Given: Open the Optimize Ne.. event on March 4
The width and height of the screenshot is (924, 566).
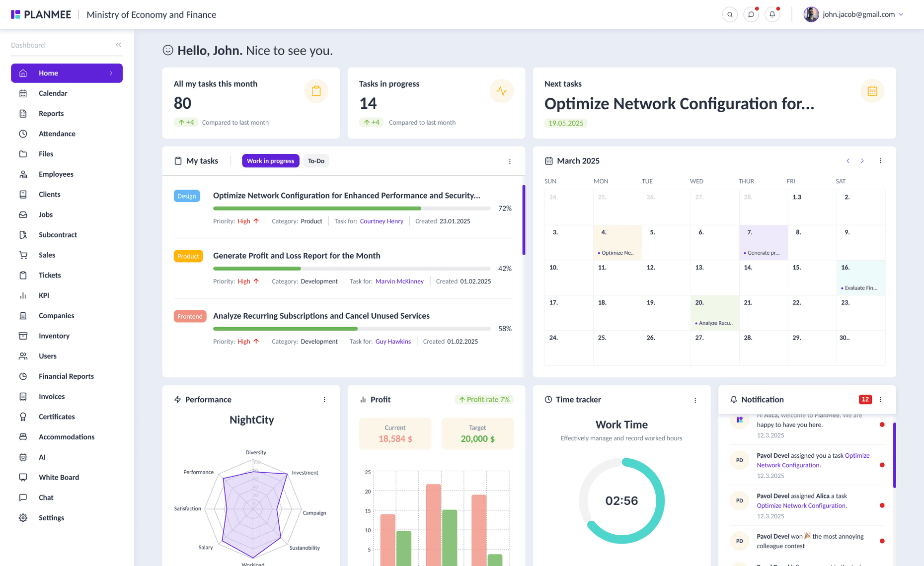Looking at the screenshot, I should 616,253.
